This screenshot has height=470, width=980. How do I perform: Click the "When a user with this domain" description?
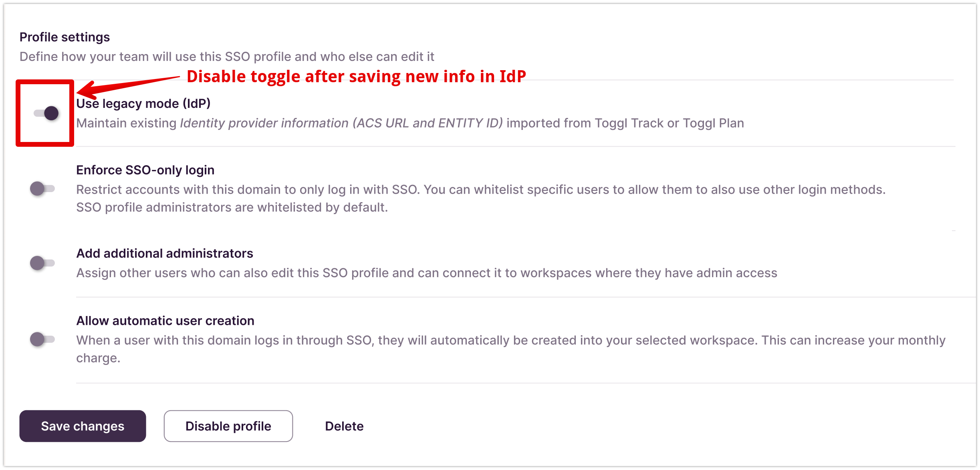(511, 340)
